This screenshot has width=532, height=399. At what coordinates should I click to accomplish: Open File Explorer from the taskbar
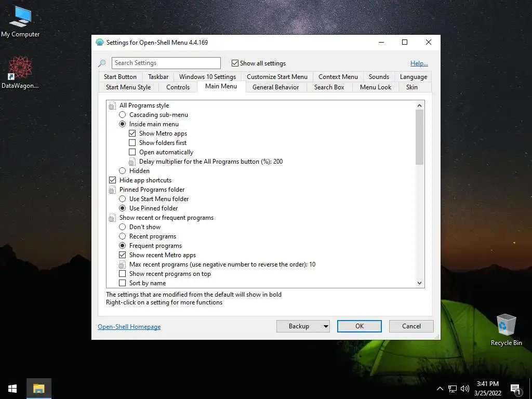[38, 389]
